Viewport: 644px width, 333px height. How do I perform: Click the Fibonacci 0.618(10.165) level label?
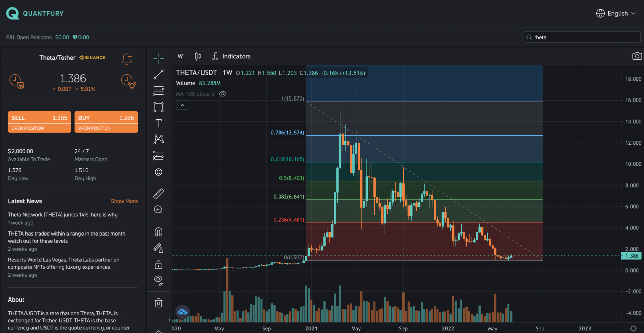click(x=287, y=159)
